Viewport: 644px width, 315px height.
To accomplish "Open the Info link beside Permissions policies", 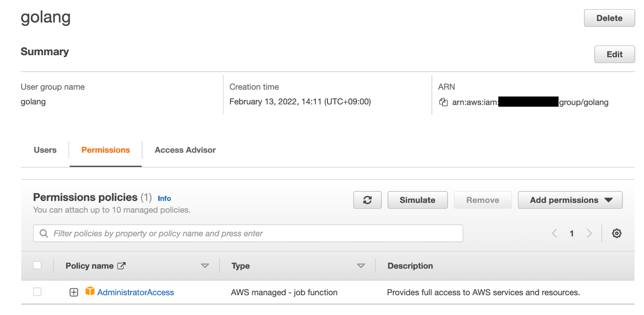I will pyautogui.click(x=164, y=199).
